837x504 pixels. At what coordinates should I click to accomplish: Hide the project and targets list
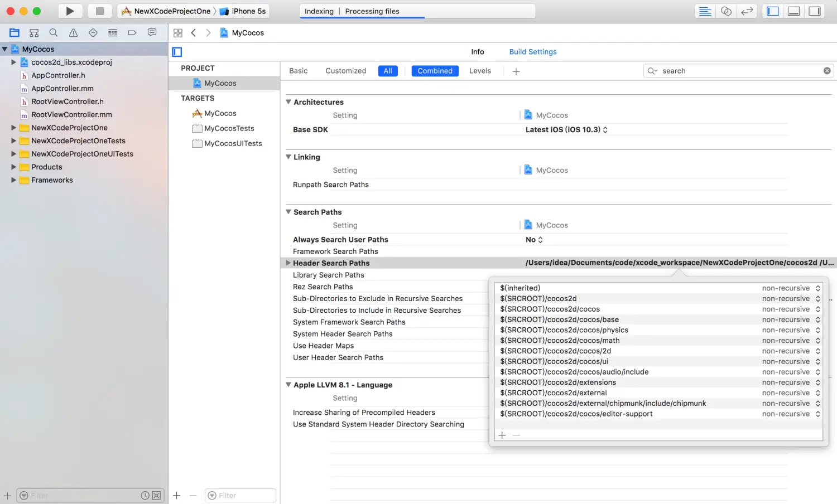(x=177, y=52)
